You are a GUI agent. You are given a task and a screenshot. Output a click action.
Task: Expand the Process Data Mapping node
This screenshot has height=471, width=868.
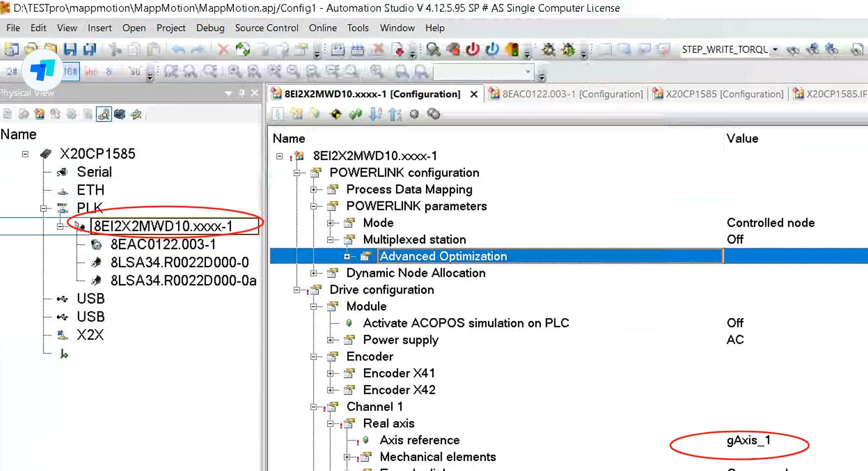313,190
